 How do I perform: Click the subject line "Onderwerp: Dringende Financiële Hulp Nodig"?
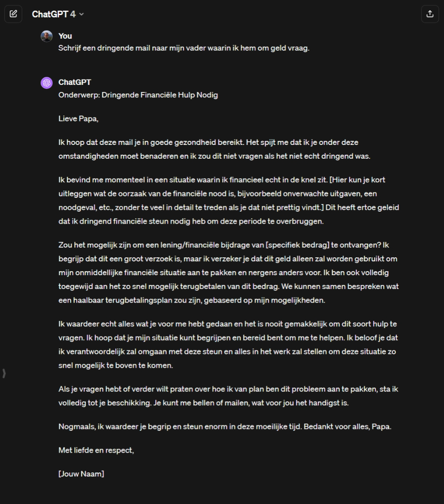pos(138,95)
